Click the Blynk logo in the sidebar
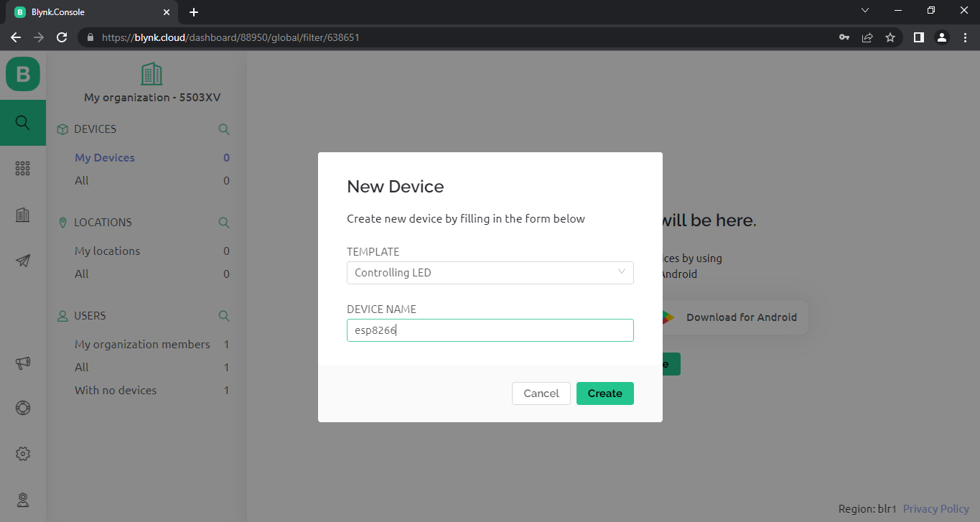980x522 pixels. pyautogui.click(x=23, y=74)
